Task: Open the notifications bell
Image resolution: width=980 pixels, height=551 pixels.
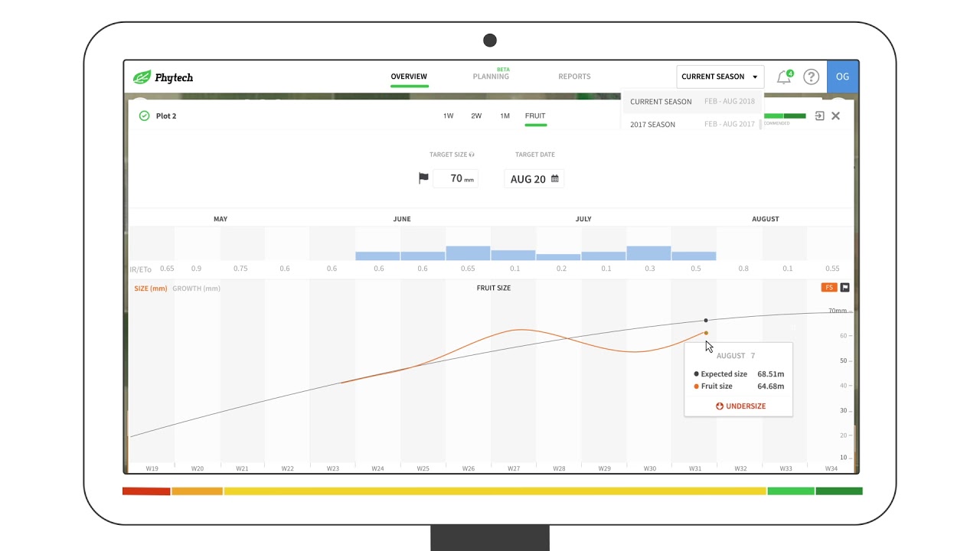Action: 784,77
